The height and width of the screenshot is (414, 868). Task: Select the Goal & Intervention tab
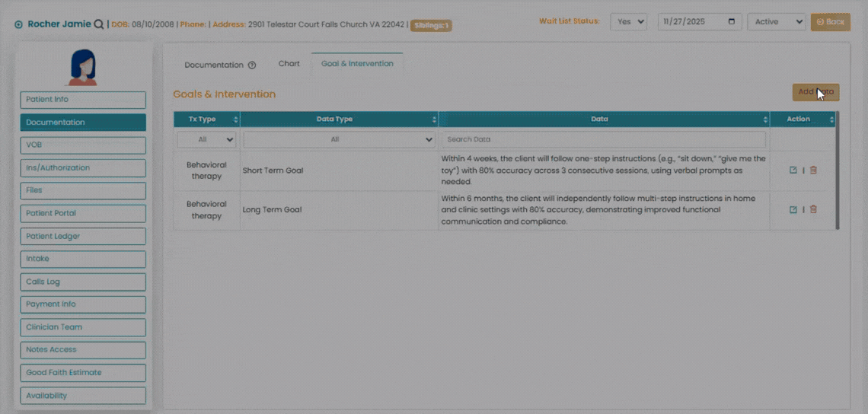point(357,64)
